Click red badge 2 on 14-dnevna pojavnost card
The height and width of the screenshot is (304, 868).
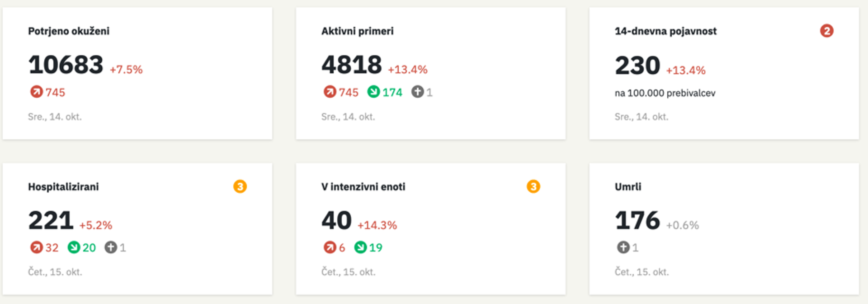point(826,31)
